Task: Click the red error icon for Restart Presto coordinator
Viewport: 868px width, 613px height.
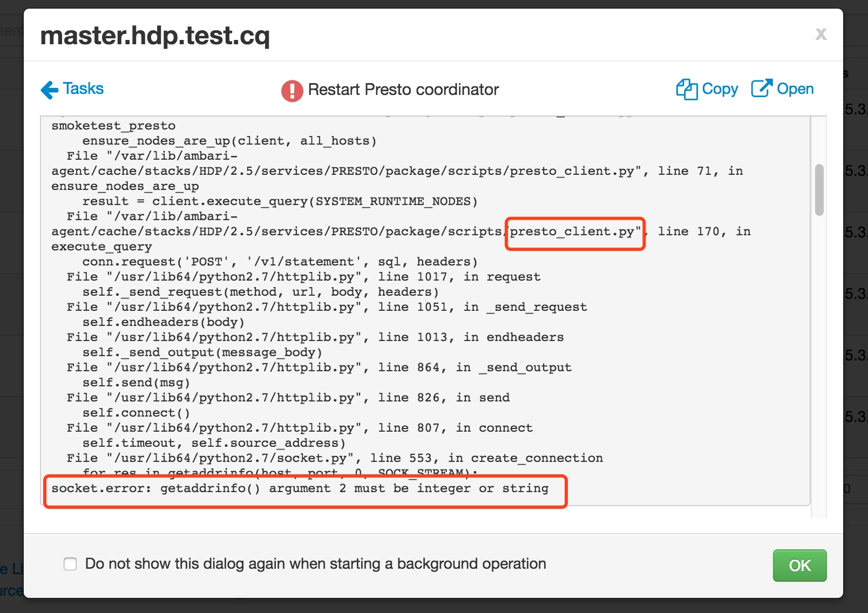Action: pos(292,91)
